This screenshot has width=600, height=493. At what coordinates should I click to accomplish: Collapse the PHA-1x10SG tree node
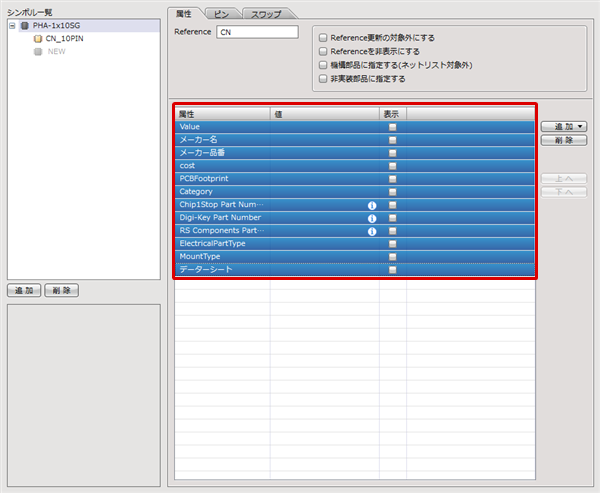(12, 26)
